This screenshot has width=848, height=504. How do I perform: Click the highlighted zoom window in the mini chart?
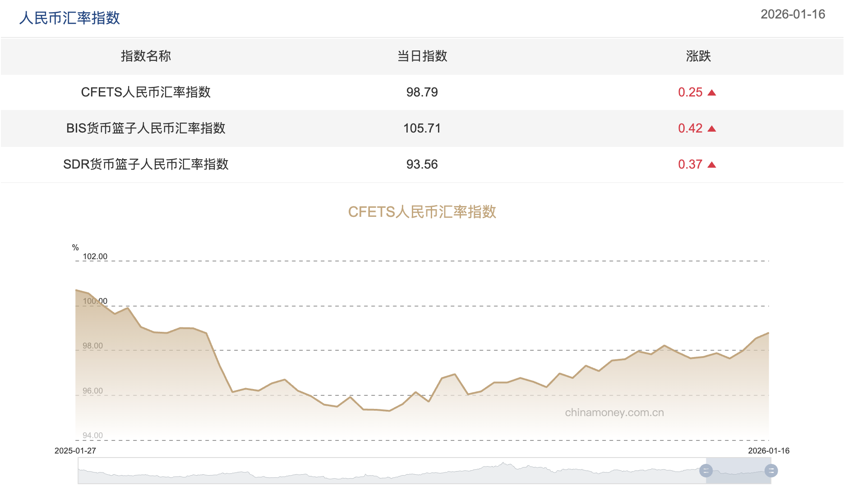pyautogui.click(x=738, y=471)
